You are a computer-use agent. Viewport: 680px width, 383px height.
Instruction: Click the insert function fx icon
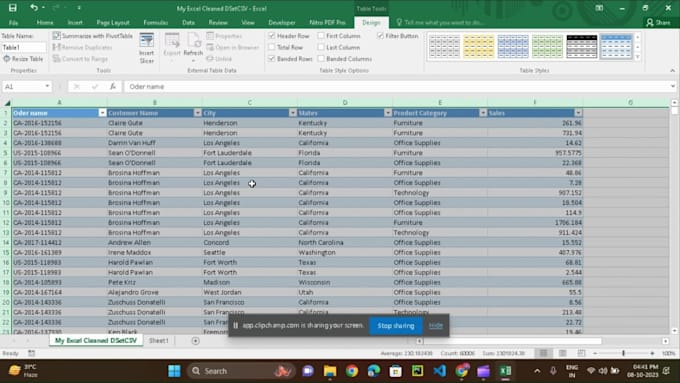113,86
